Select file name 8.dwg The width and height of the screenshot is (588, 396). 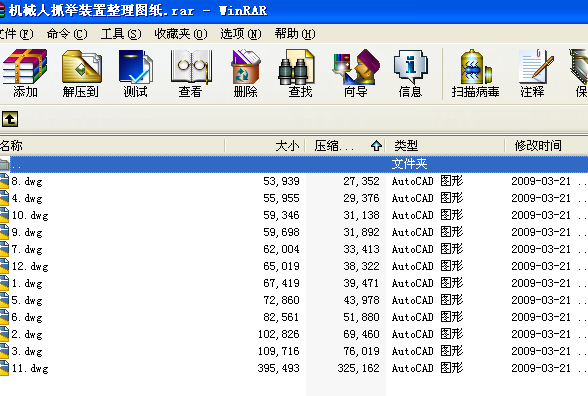(x=27, y=182)
